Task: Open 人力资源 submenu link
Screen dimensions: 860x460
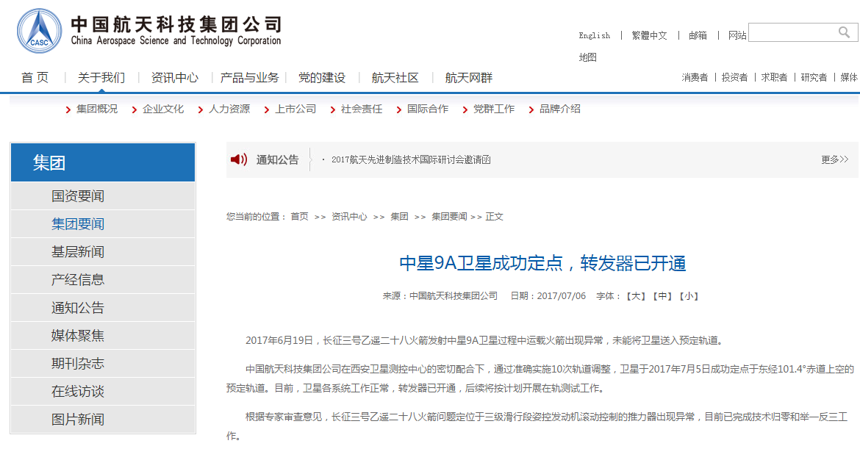Action: point(229,109)
